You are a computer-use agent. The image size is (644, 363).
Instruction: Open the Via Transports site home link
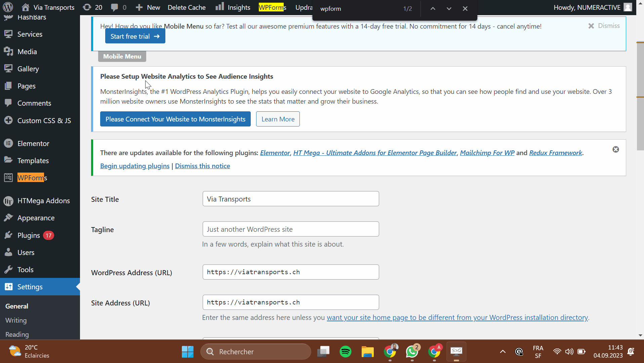pyautogui.click(x=48, y=7)
